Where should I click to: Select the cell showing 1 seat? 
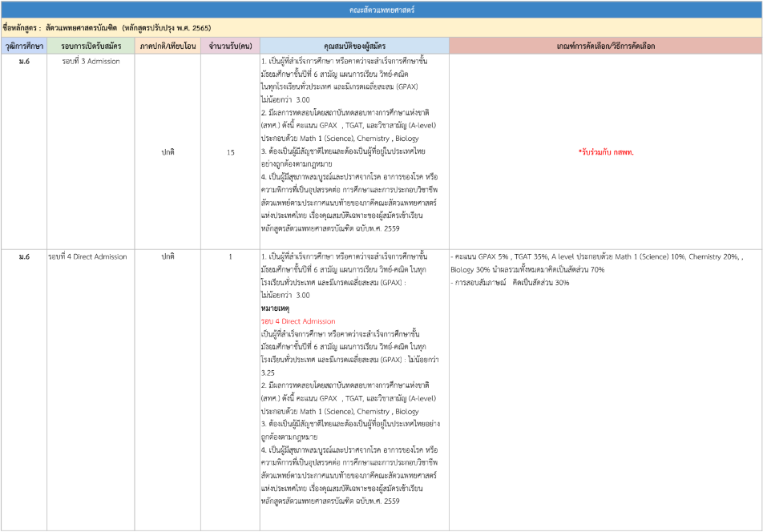[230, 256]
